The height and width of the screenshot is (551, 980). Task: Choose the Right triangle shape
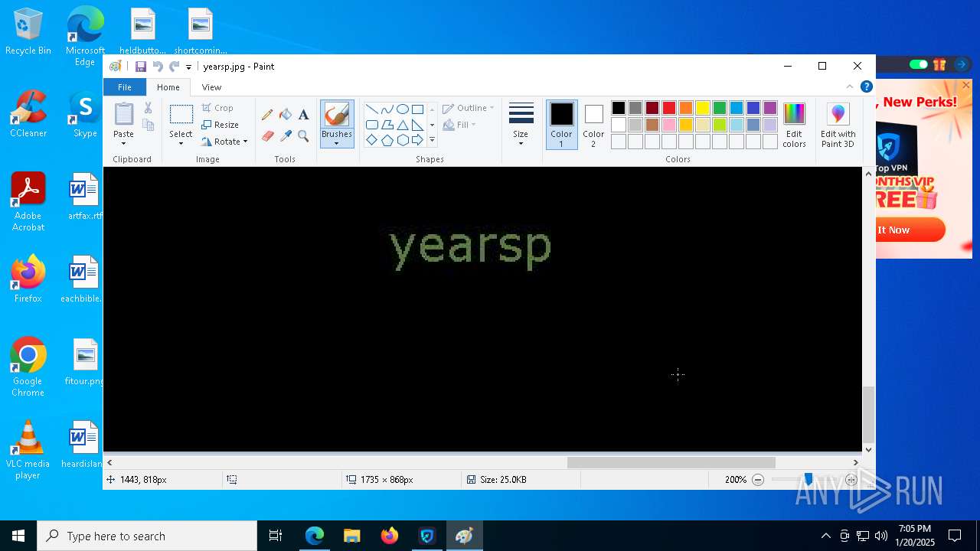[417, 125]
